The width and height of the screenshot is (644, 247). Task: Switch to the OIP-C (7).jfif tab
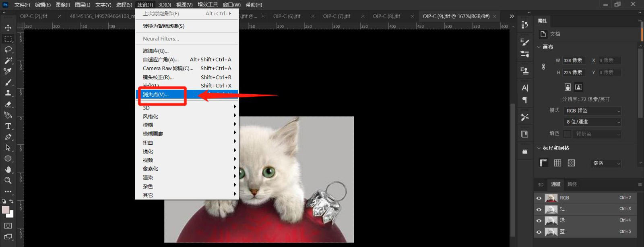[x=336, y=16]
